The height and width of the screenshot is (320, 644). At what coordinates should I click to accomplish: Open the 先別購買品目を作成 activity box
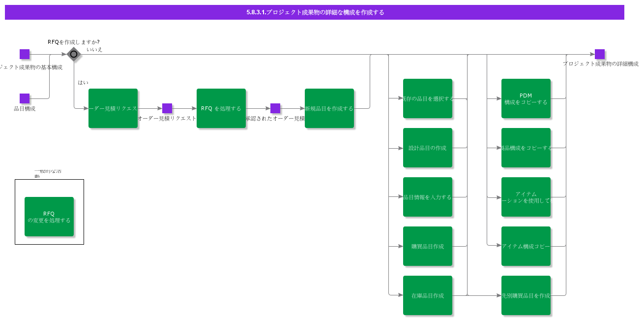coord(526,295)
